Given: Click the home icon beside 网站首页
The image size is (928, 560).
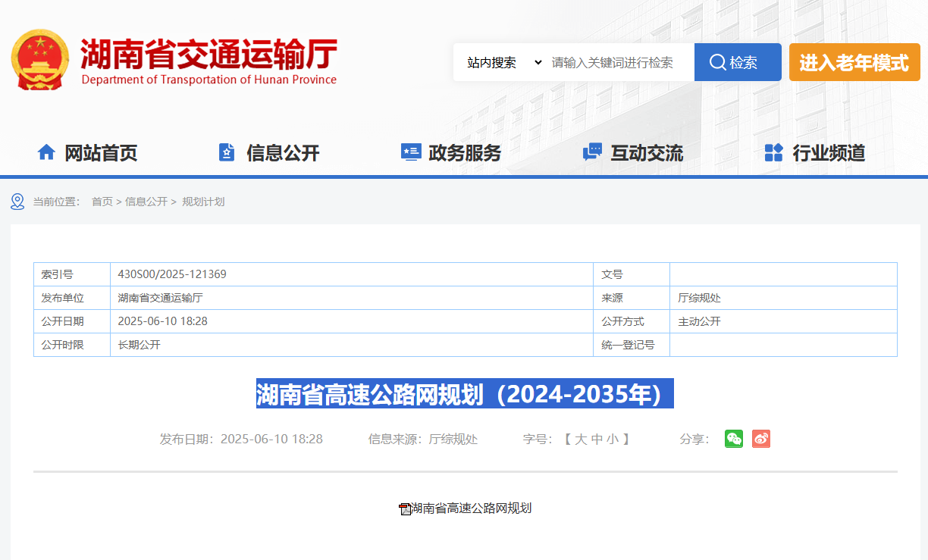Looking at the screenshot, I should coord(46,152).
